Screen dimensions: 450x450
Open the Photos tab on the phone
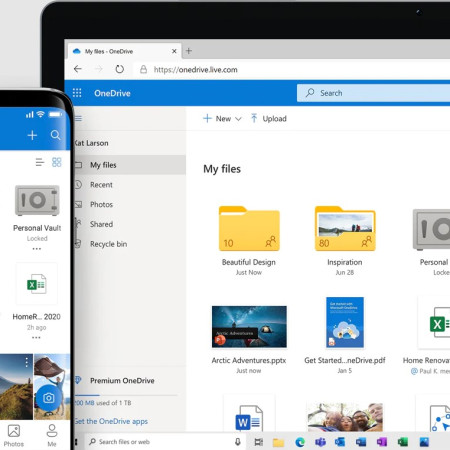(x=14, y=435)
